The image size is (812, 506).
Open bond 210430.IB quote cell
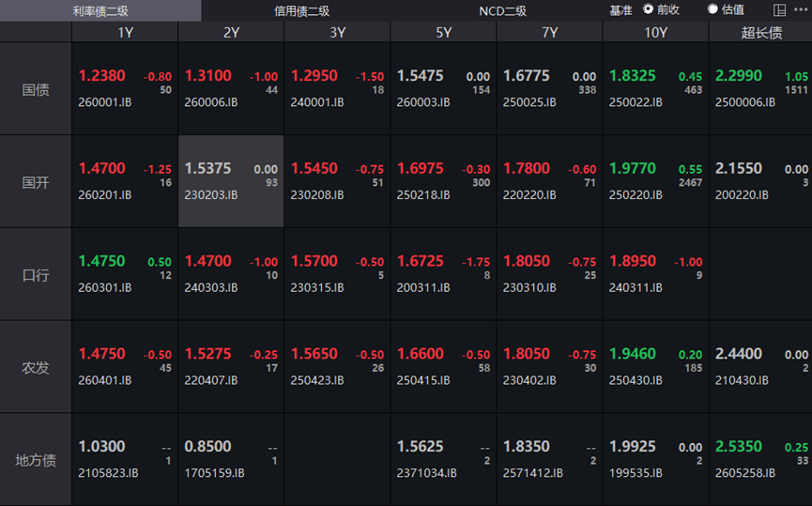(760, 367)
